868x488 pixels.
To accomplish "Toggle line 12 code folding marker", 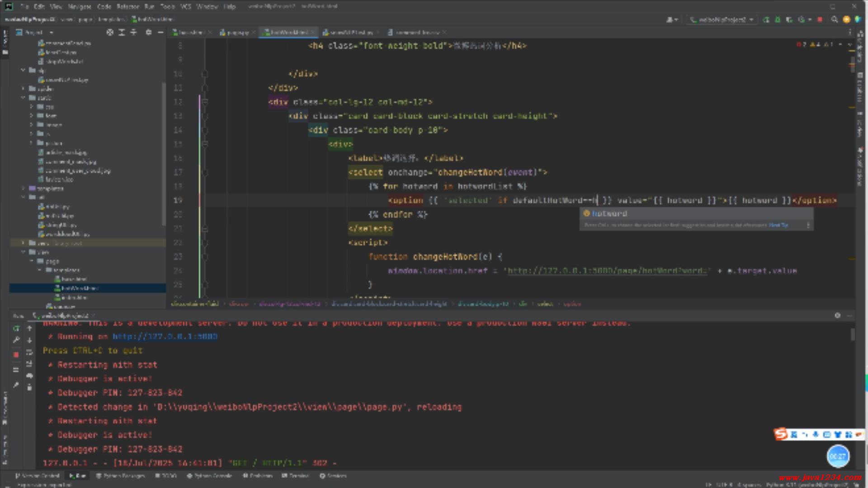I will tap(204, 102).
